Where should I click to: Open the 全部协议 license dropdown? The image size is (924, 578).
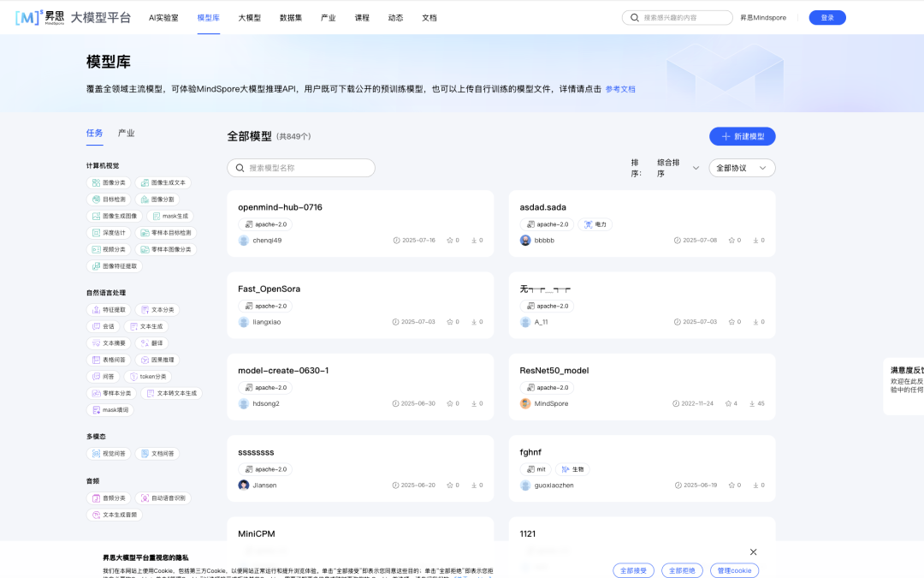(x=741, y=168)
